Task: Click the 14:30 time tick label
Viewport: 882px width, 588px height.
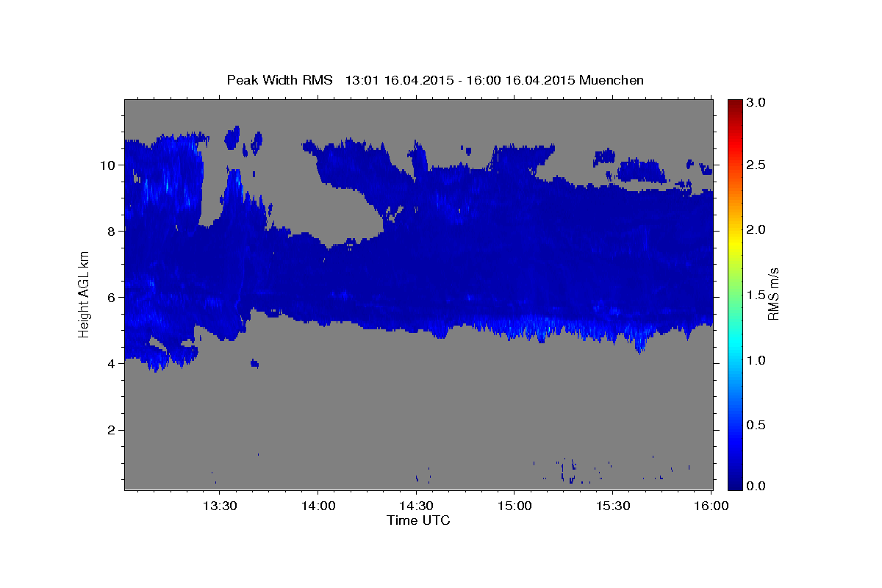Action: click(x=416, y=506)
